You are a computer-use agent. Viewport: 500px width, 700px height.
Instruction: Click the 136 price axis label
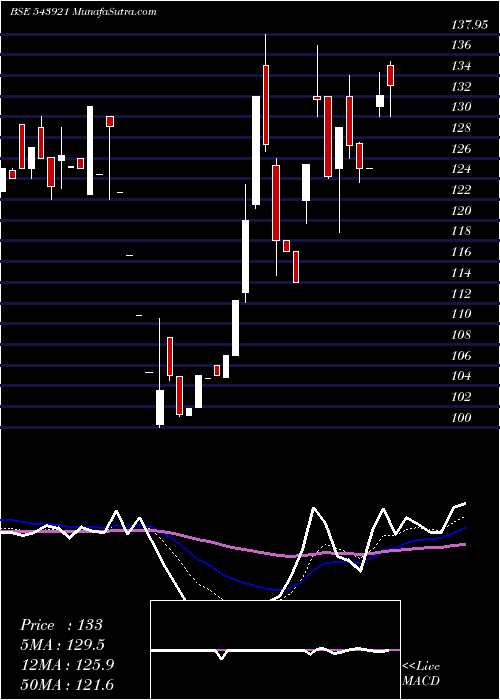[461, 45]
